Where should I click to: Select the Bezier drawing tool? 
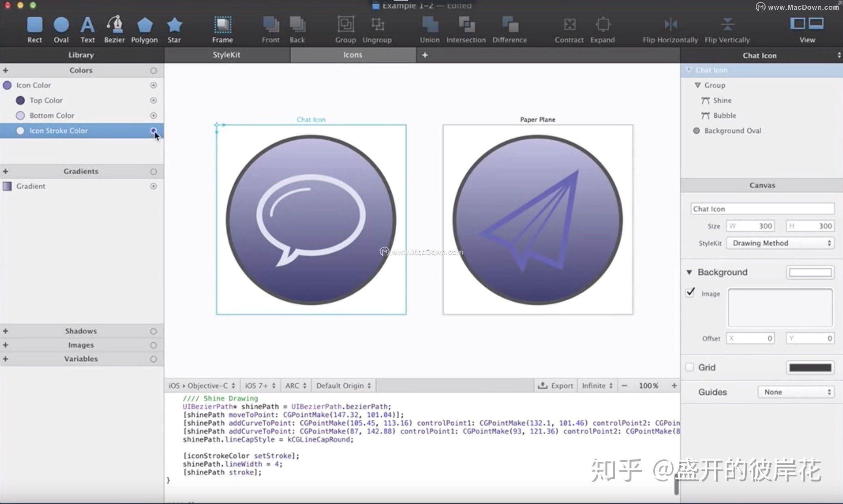[114, 25]
